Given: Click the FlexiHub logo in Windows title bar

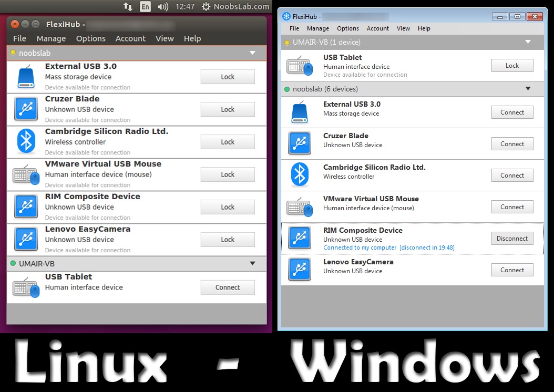Looking at the screenshot, I should [286, 17].
